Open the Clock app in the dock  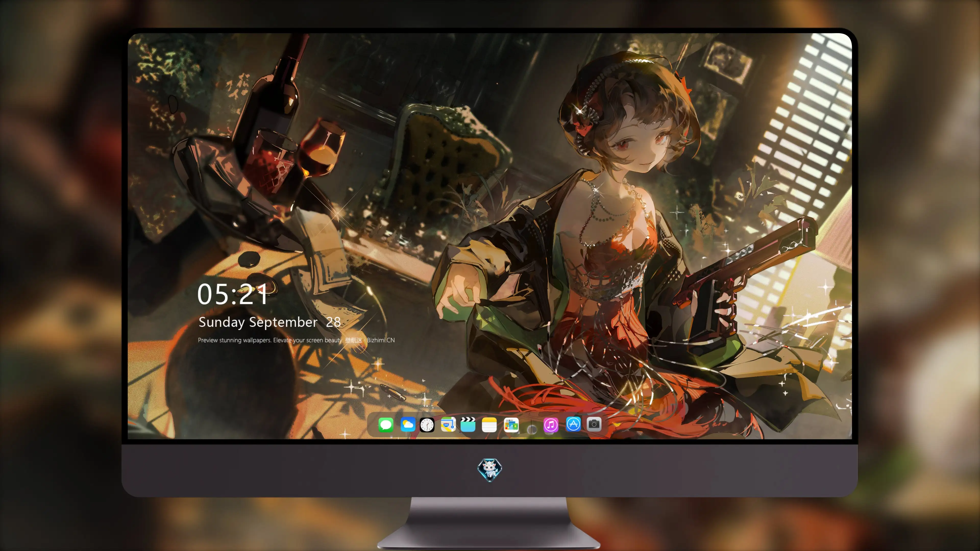pyautogui.click(x=427, y=425)
